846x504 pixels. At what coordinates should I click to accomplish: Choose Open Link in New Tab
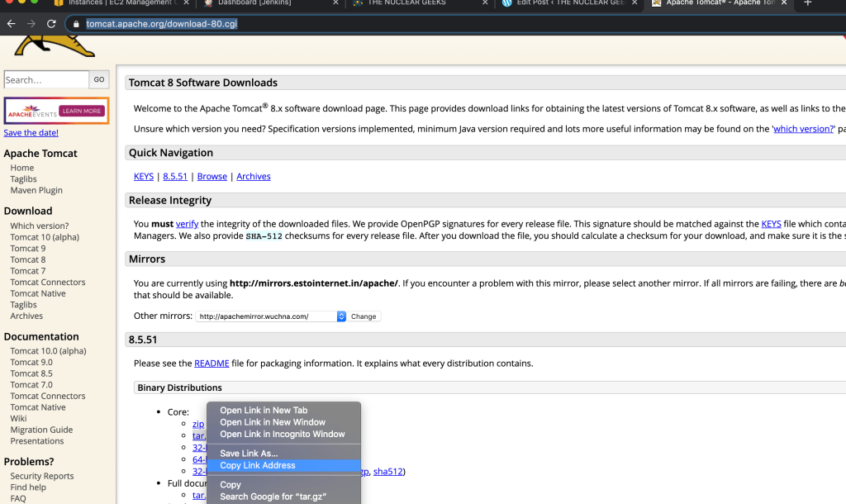point(264,411)
